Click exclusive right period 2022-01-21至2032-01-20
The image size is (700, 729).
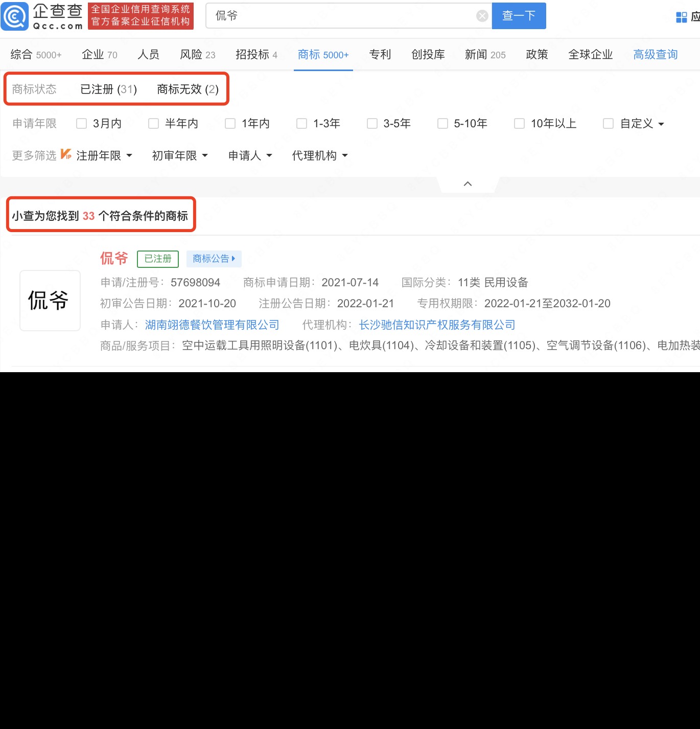click(547, 303)
